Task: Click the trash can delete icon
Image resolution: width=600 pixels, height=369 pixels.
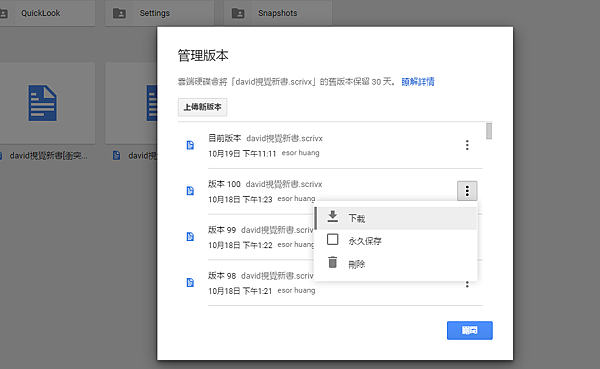Action: (x=333, y=262)
